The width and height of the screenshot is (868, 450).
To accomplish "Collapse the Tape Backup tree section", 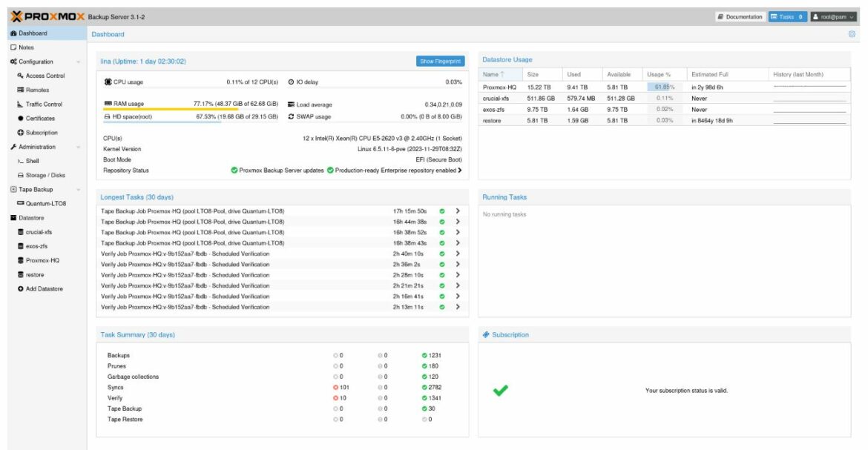I will coord(78,190).
